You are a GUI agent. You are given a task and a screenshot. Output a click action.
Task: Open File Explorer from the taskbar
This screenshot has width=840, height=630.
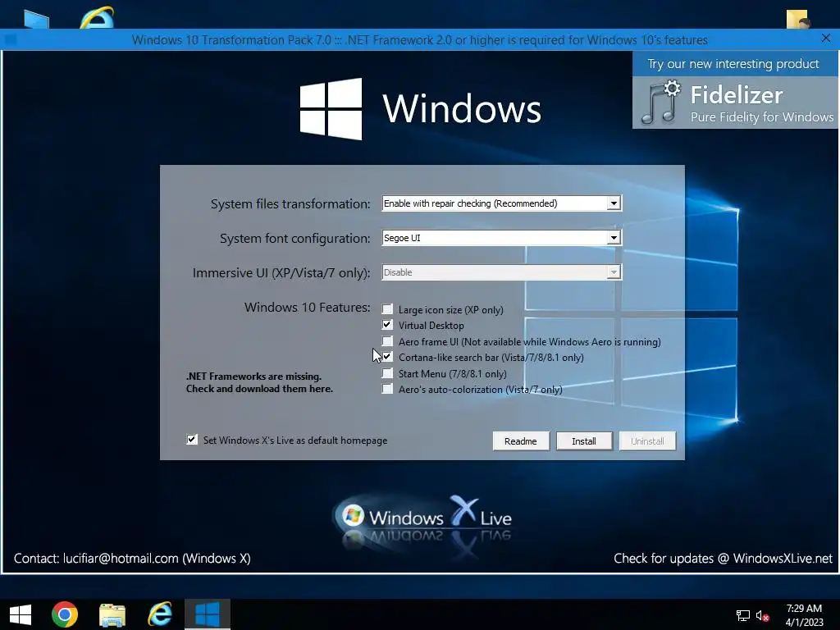(112, 615)
